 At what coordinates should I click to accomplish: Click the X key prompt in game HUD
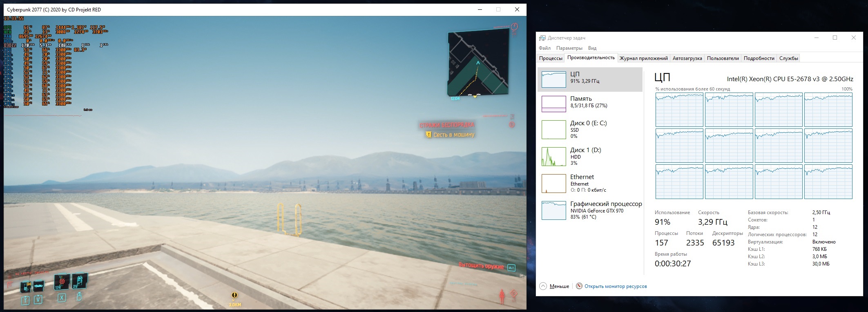[x=62, y=298]
